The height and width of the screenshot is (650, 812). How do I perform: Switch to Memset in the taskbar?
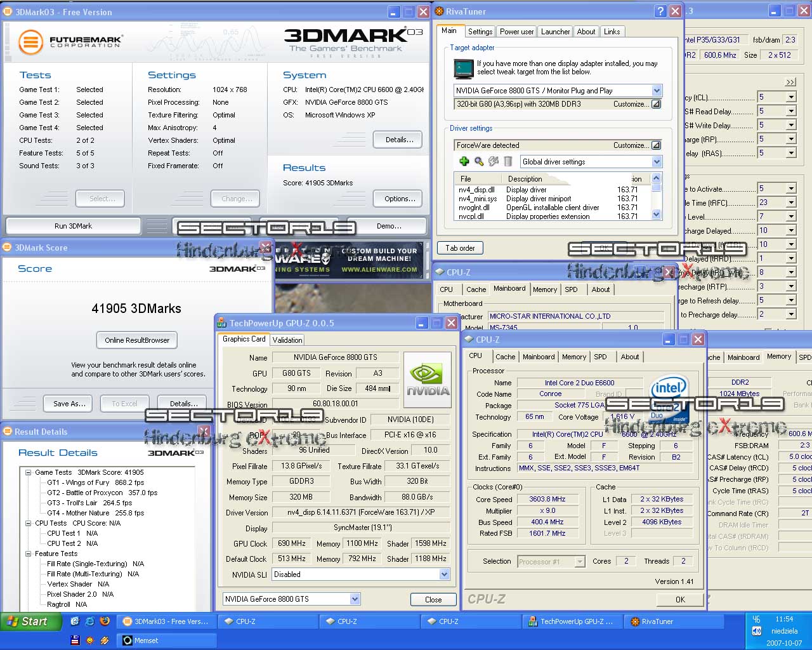(167, 640)
